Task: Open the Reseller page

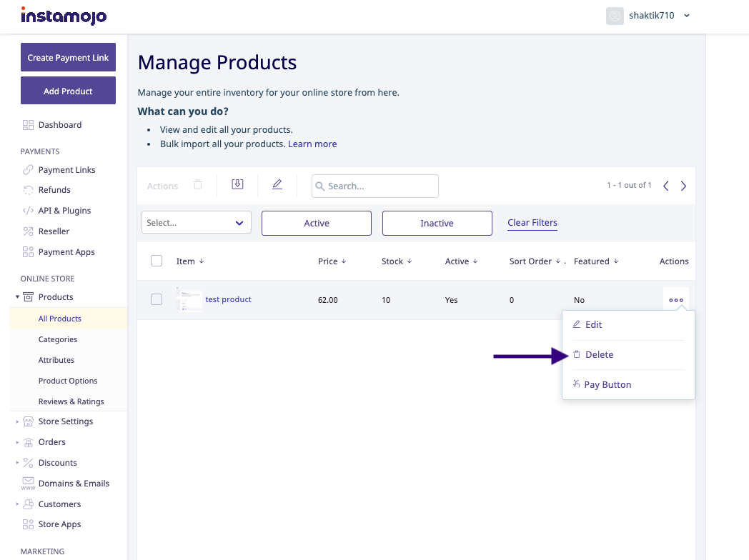Action: (x=54, y=231)
